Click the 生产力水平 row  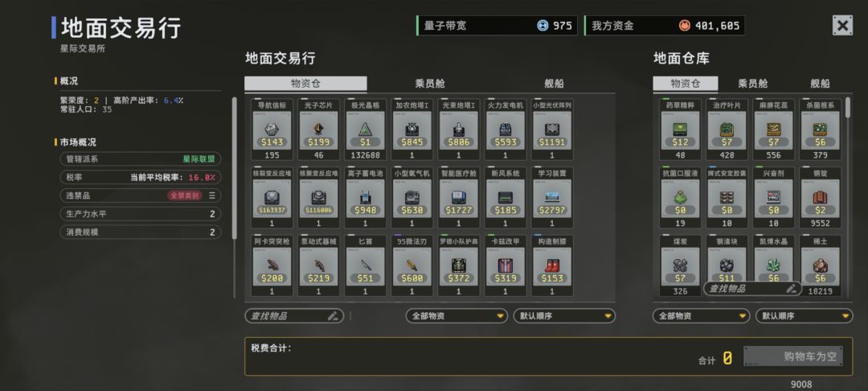[x=141, y=214]
